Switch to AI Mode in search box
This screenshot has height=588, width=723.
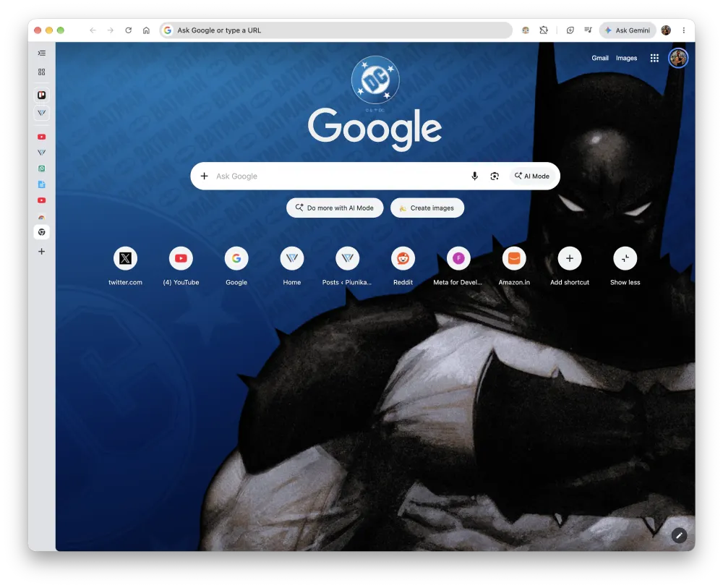(531, 176)
